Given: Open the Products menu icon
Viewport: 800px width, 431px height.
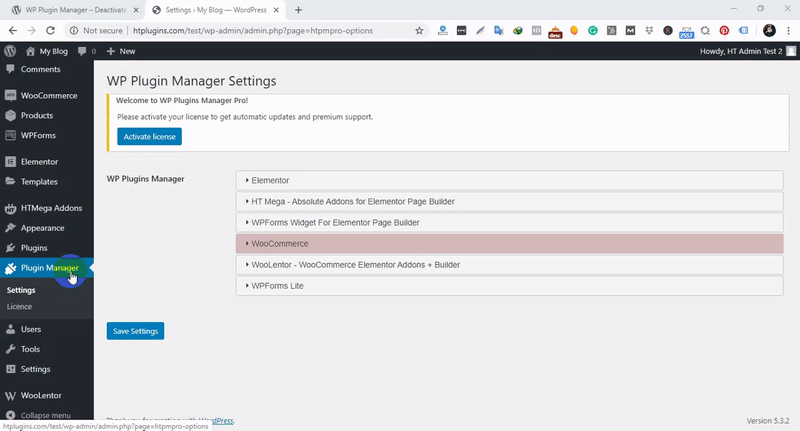Looking at the screenshot, I should [10, 115].
